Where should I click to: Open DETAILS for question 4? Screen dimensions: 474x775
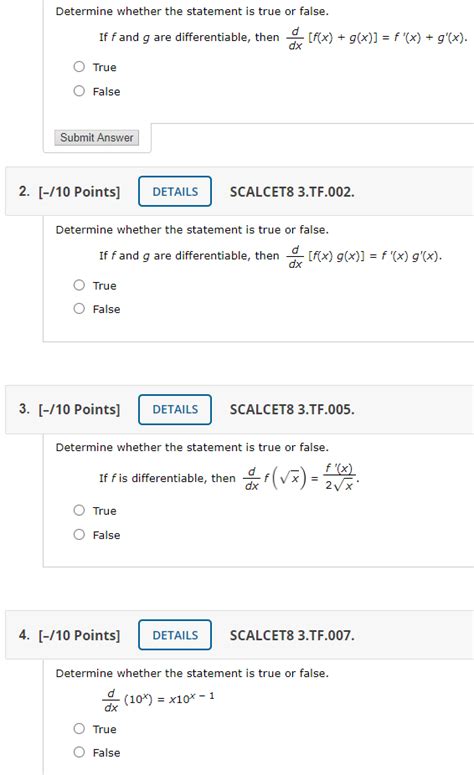point(175,635)
